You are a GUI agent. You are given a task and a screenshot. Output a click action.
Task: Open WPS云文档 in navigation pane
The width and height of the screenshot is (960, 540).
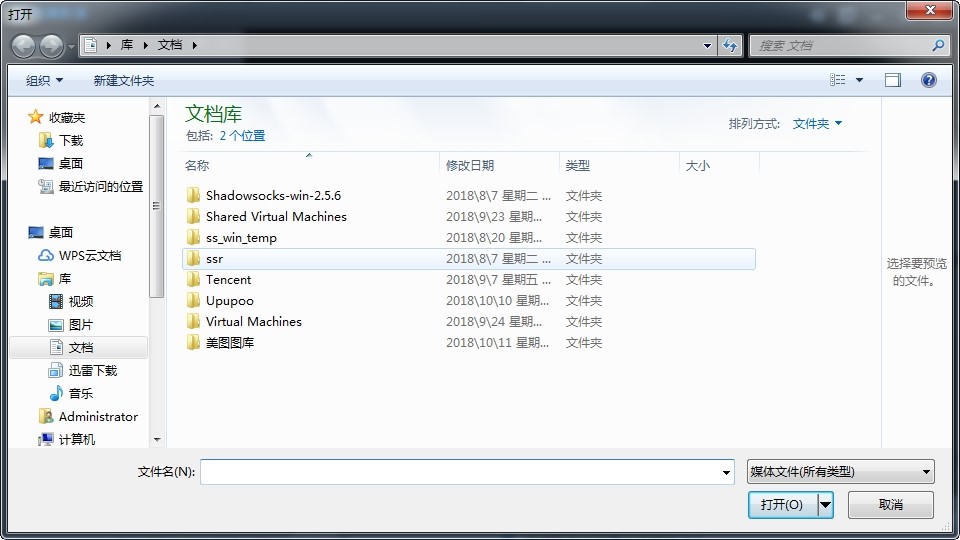80,255
